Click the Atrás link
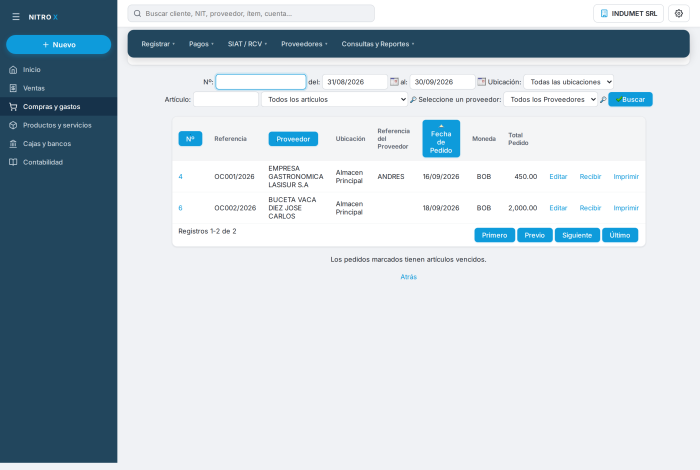Viewport: 700px width, 470px height. click(x=408, y=277)
